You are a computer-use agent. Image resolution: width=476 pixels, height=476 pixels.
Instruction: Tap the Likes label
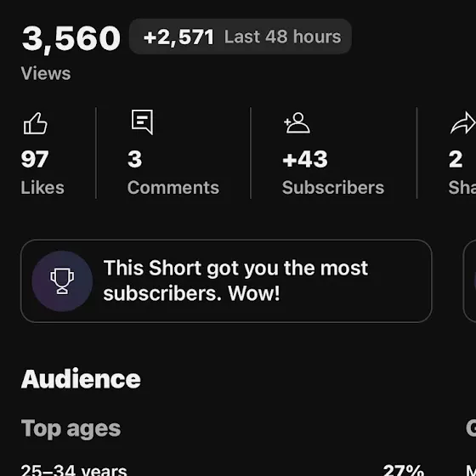(x=42, y=188)
